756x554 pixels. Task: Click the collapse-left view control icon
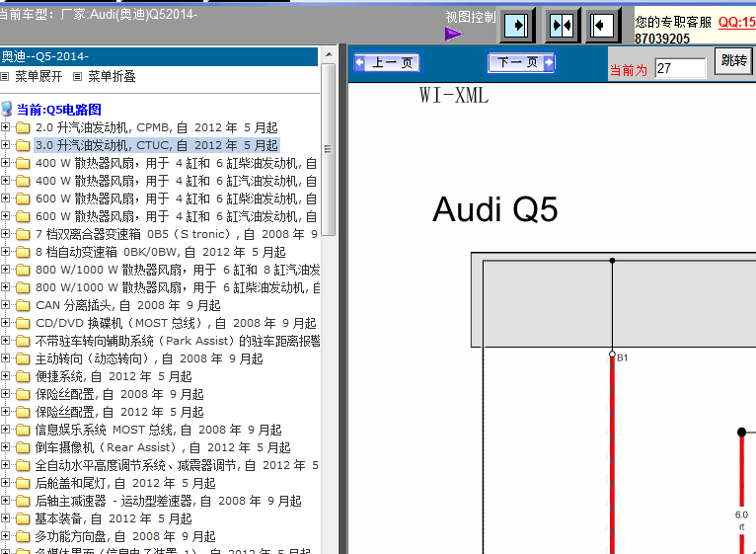[x=603, y=24]
